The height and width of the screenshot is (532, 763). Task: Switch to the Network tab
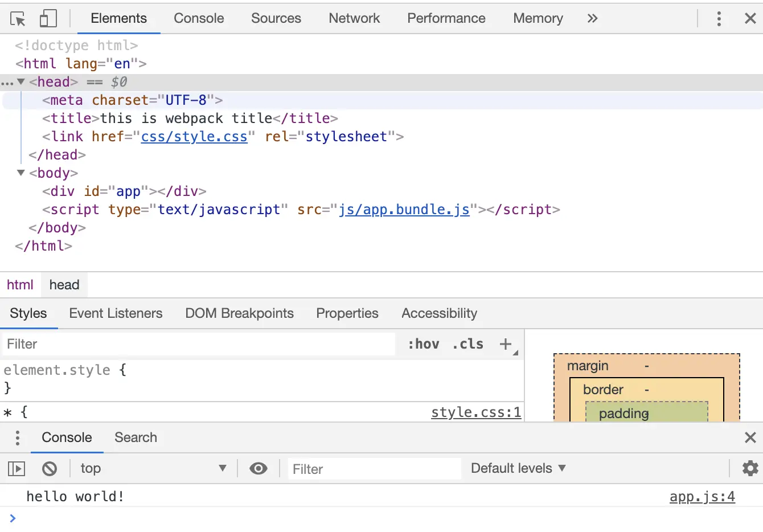354,18
